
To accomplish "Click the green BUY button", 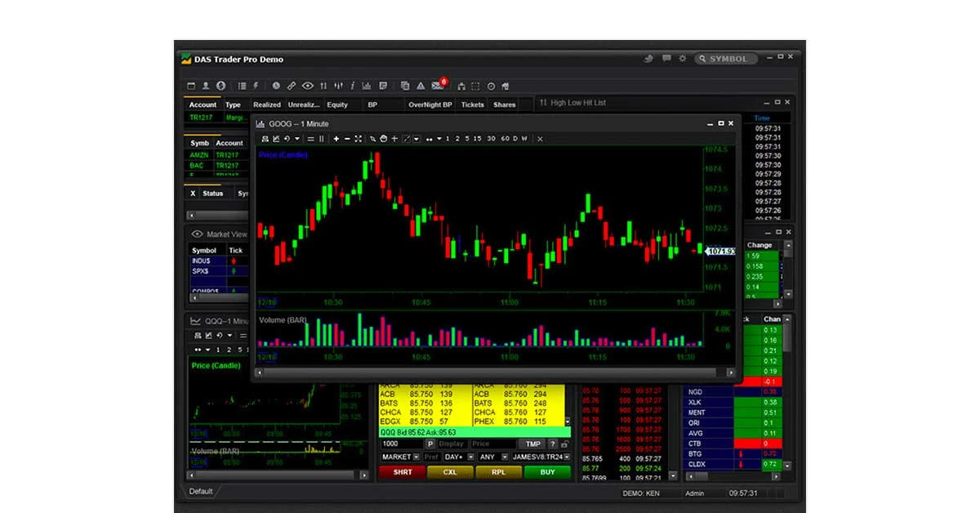I will 546,472.
